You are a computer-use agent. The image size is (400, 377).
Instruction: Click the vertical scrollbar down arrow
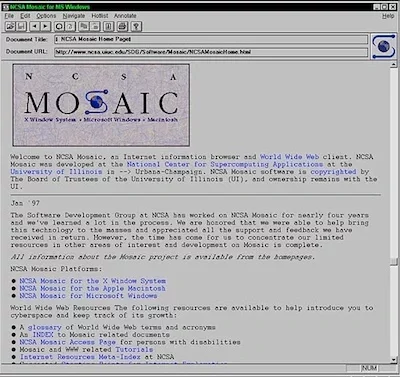click(x=394, y=359)
